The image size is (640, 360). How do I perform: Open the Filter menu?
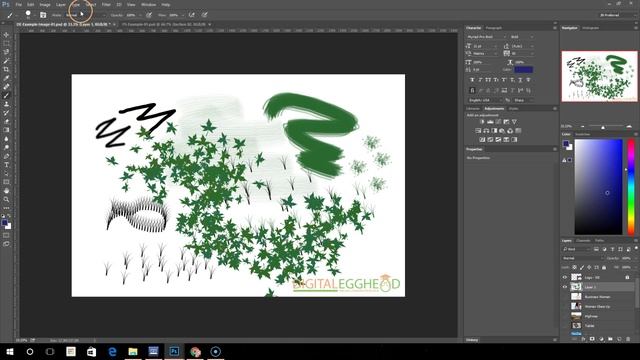(x=106, y=4)
